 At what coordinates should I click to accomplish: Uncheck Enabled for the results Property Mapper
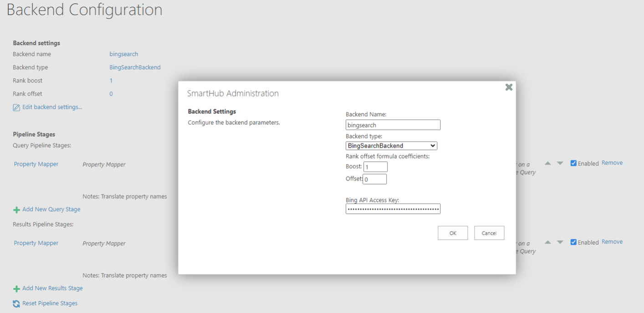[573, 242]
